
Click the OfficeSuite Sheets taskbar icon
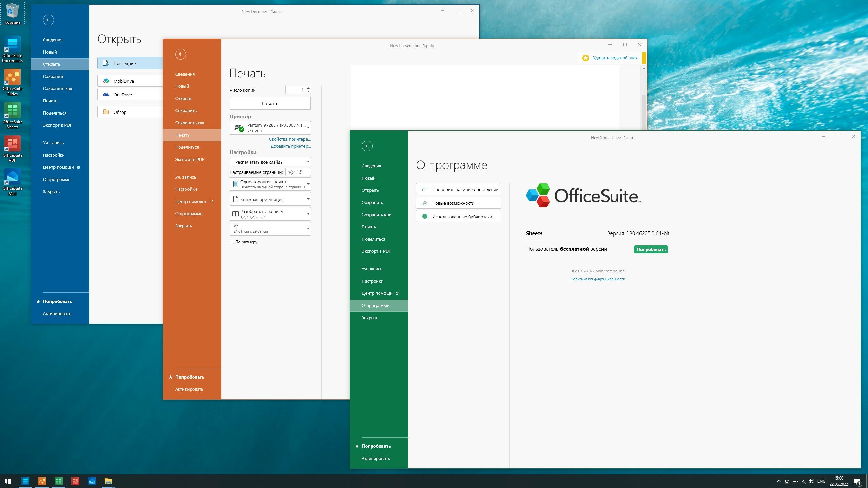[x=59, y=481]
